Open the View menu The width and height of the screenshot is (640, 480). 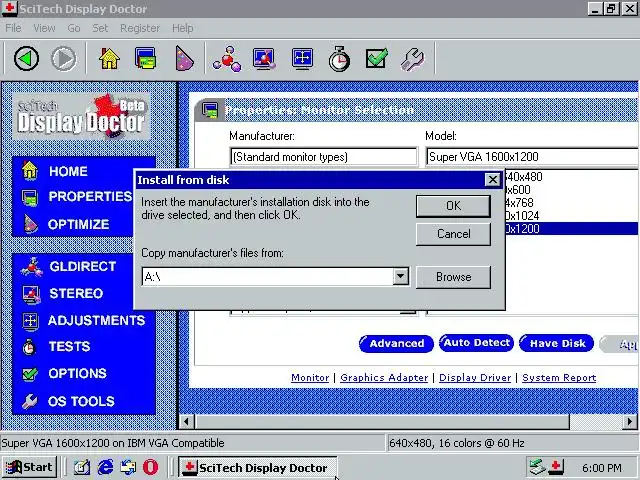tap(44, 28)
